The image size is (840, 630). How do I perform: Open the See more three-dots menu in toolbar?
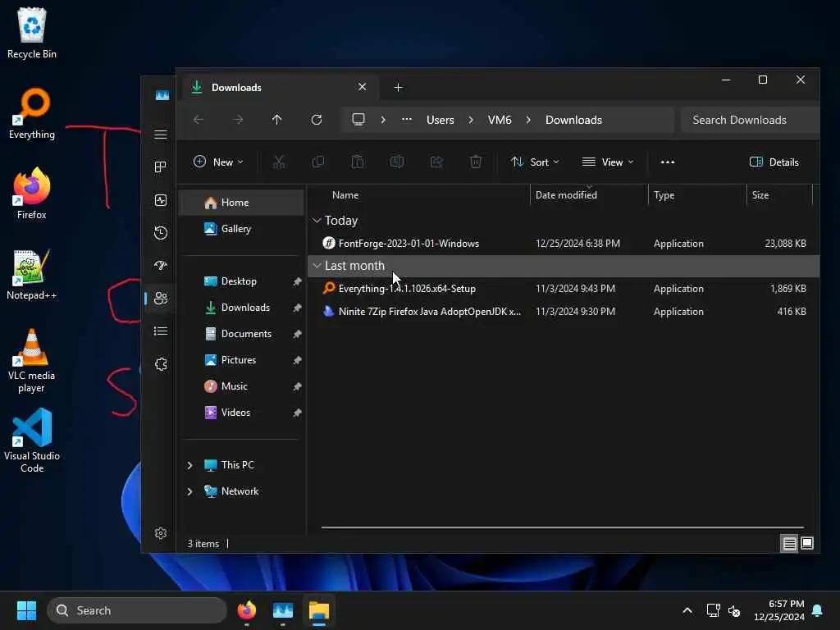668,162
